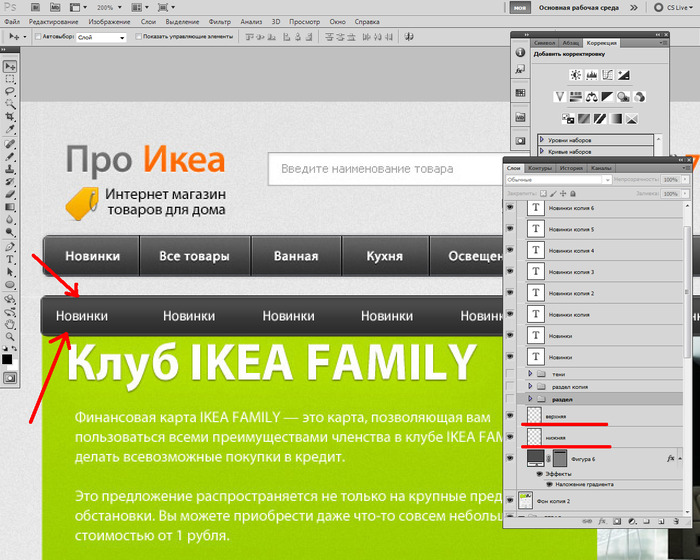Select the Rectangular Marquee tool
Screen dimensions: 700x560
point(10,79)
